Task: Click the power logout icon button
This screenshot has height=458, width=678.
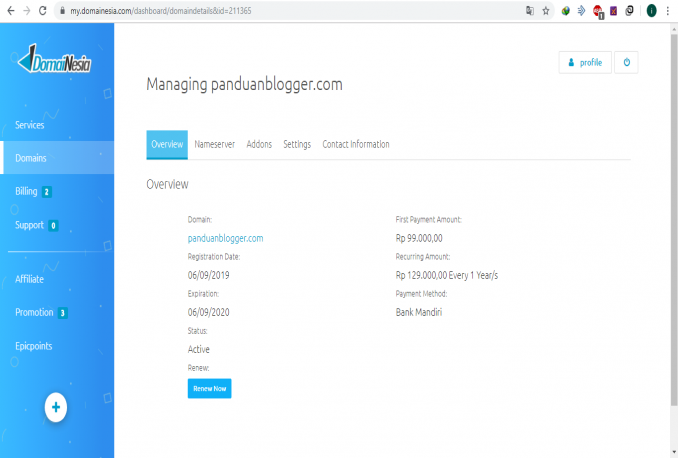Action: [626, 62]
